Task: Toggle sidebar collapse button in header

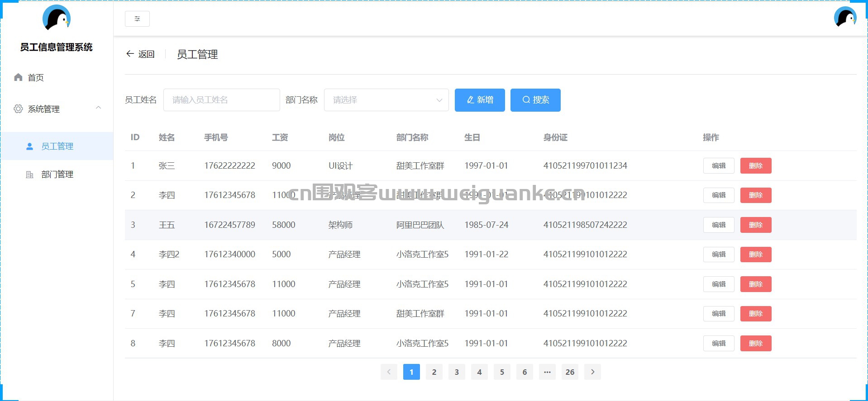Action: (x=137, y=19)
